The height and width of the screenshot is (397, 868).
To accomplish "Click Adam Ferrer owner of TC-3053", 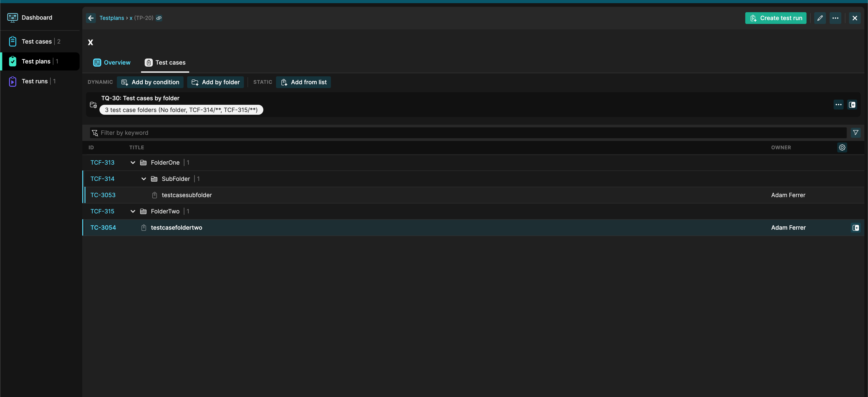I will 788,195.
